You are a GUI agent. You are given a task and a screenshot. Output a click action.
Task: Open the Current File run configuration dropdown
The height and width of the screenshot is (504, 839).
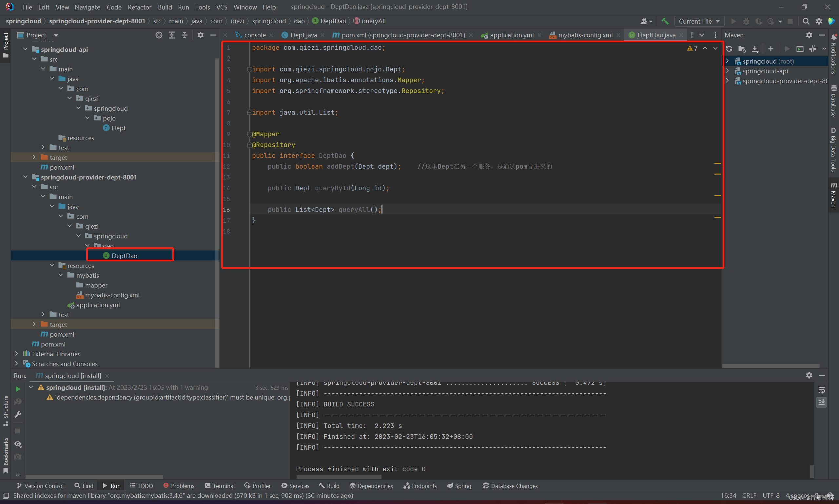tap(699, 21)
